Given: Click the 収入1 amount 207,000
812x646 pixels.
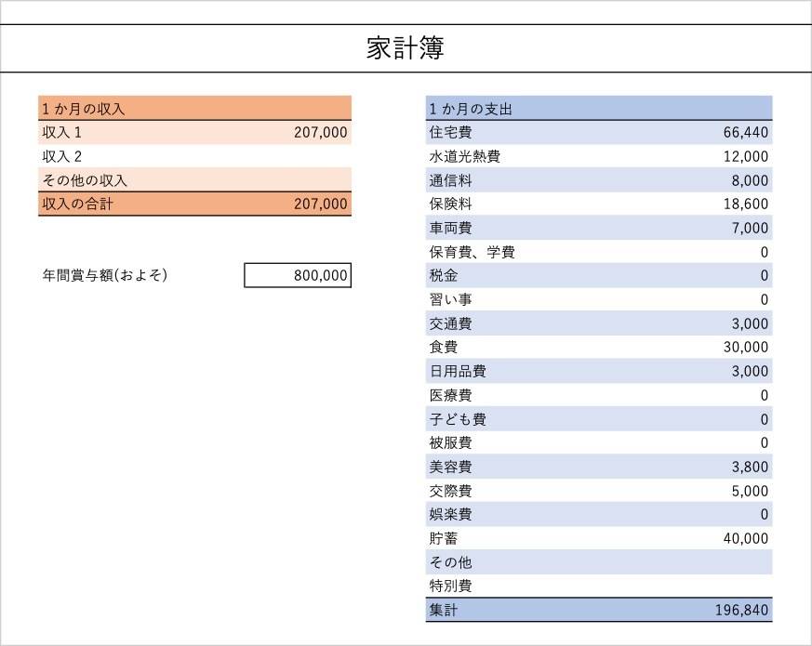Looking at the screenshot, I should coord(321,133).
